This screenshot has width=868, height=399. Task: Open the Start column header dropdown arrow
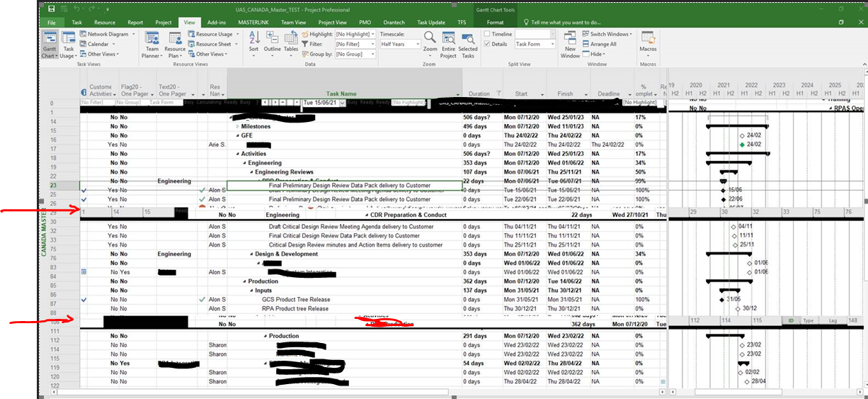[x=543, y=94]
